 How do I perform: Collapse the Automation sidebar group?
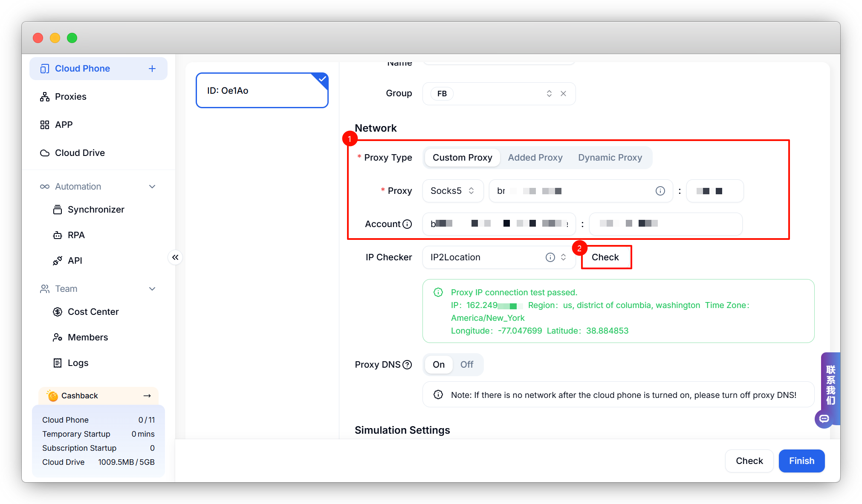coord(152,187)
